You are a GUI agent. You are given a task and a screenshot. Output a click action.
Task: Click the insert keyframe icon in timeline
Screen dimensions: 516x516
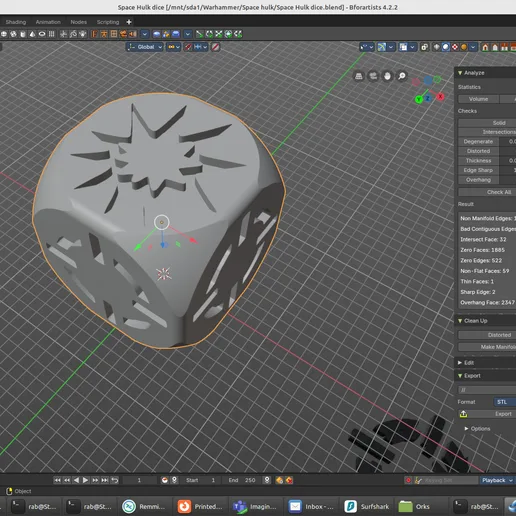pos(279,480)
